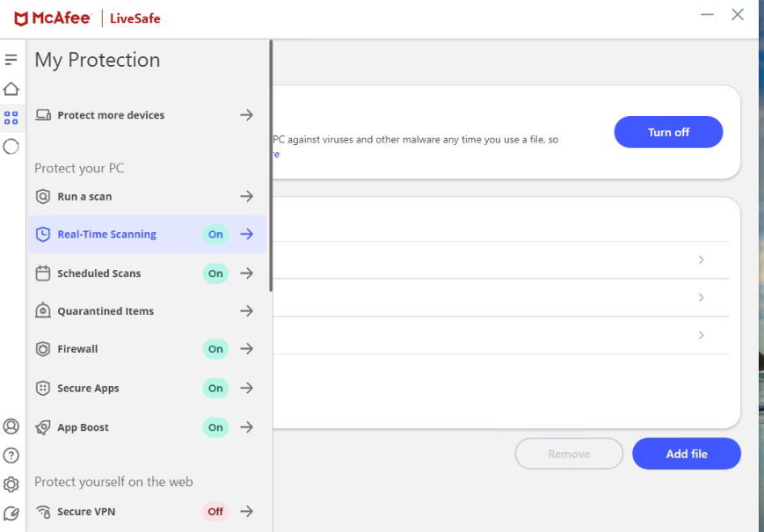Click the Add file button
The height and width of the screenshot is (532, 764).
[x=686, y=454]
